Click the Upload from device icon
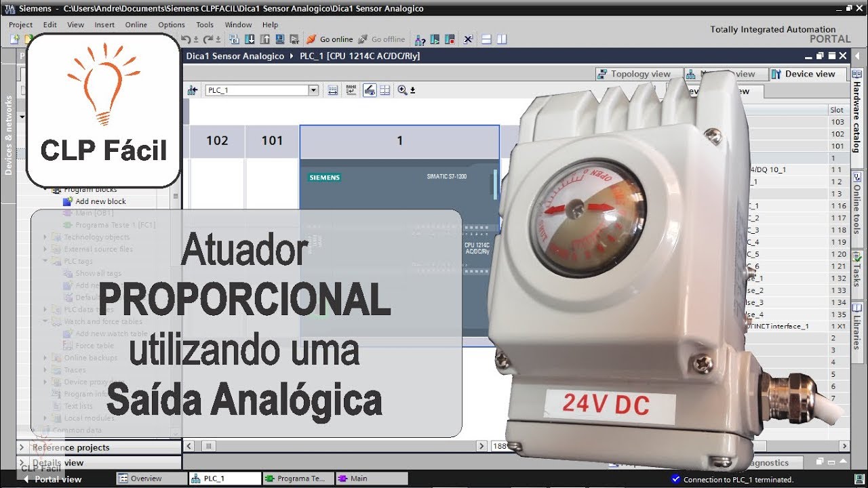868x488 pixels. coord(264,39)
